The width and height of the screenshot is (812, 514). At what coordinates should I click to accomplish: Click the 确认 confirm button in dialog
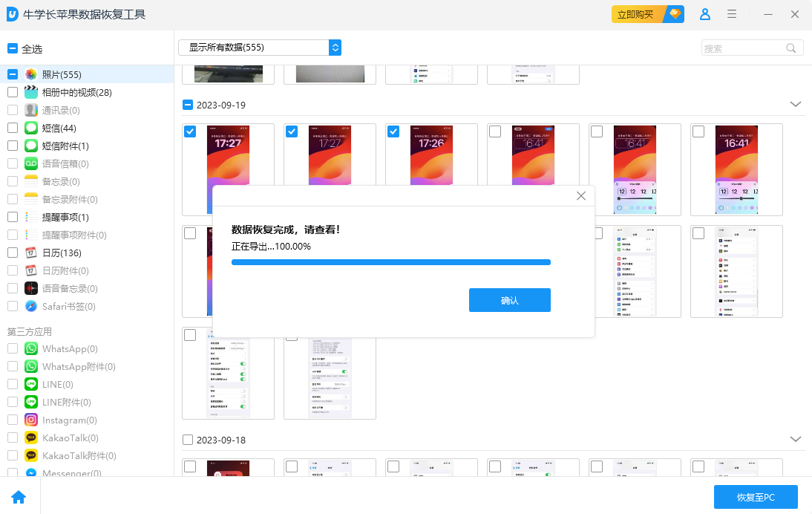click(509, 300)
